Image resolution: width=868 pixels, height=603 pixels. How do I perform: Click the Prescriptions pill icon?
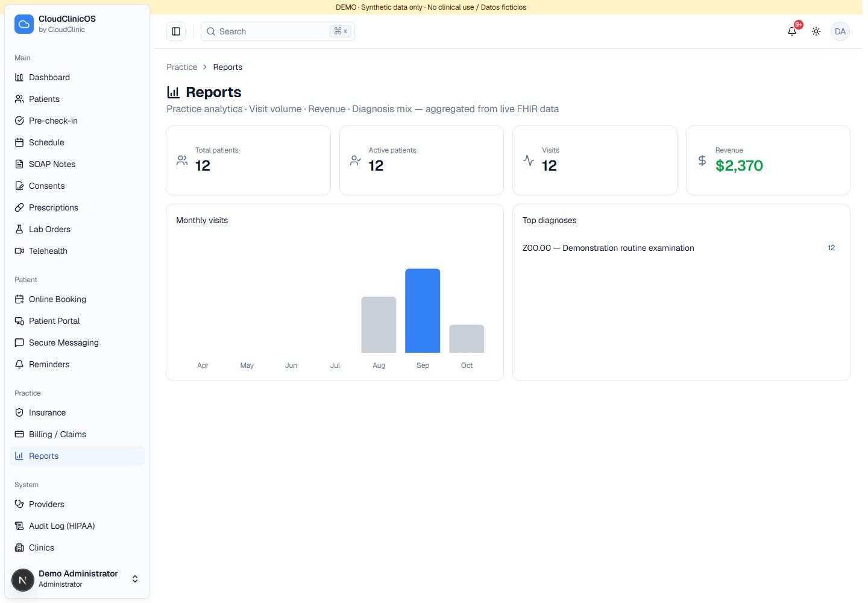19,207
